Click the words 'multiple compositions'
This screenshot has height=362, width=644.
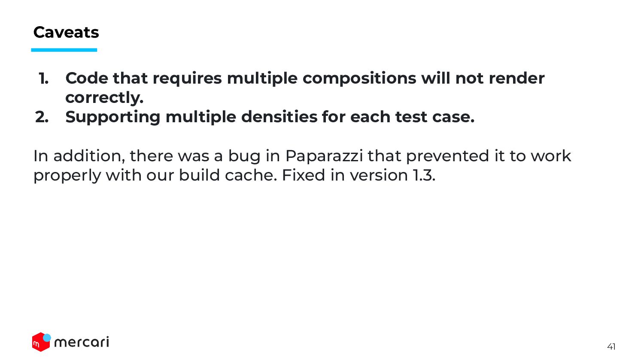click(322, 78)
